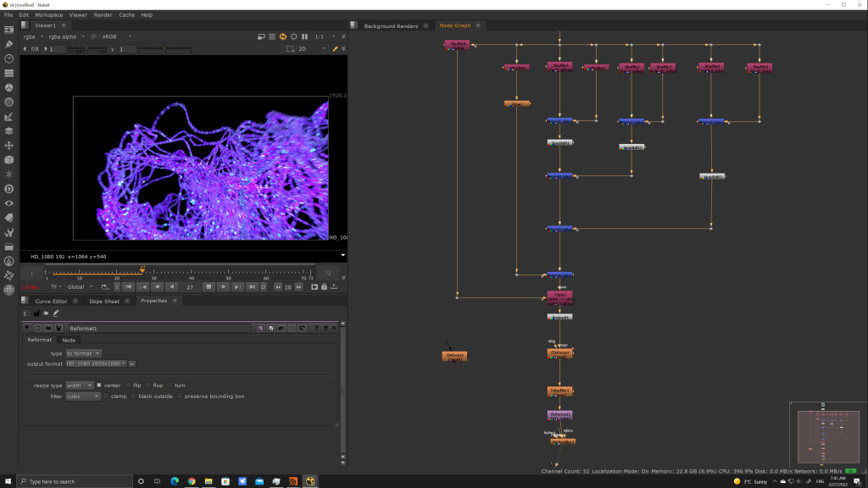Open the Render menu
This screenshot has height=488, width=868.
[x=103, y=14]
